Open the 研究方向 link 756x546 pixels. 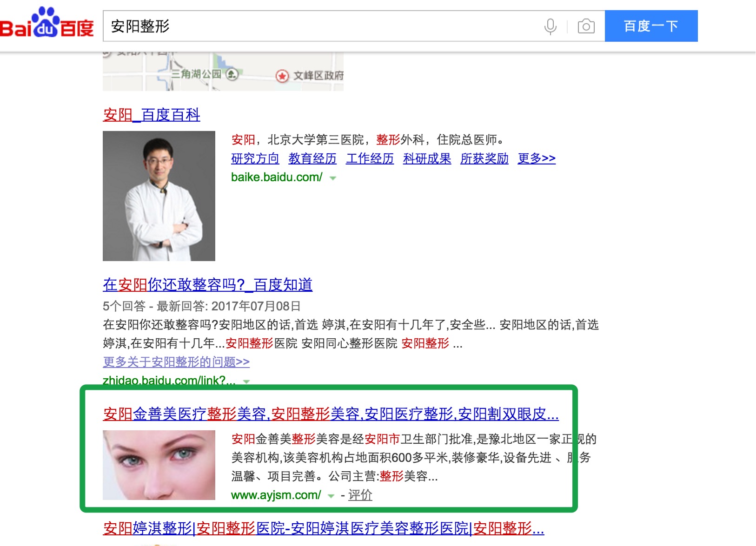point(255,158)
